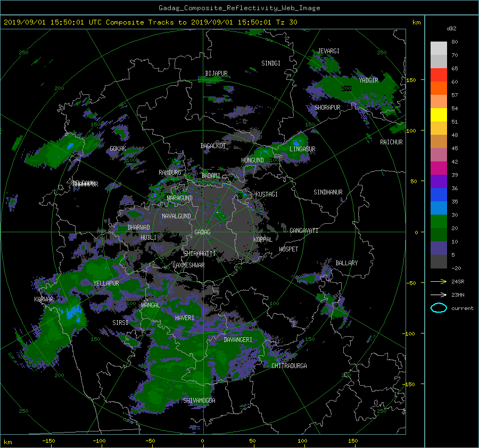Screen dimensions: 479x448
Task: Click the LAXMESHWAR city label
Action: [x=188, y=265]
